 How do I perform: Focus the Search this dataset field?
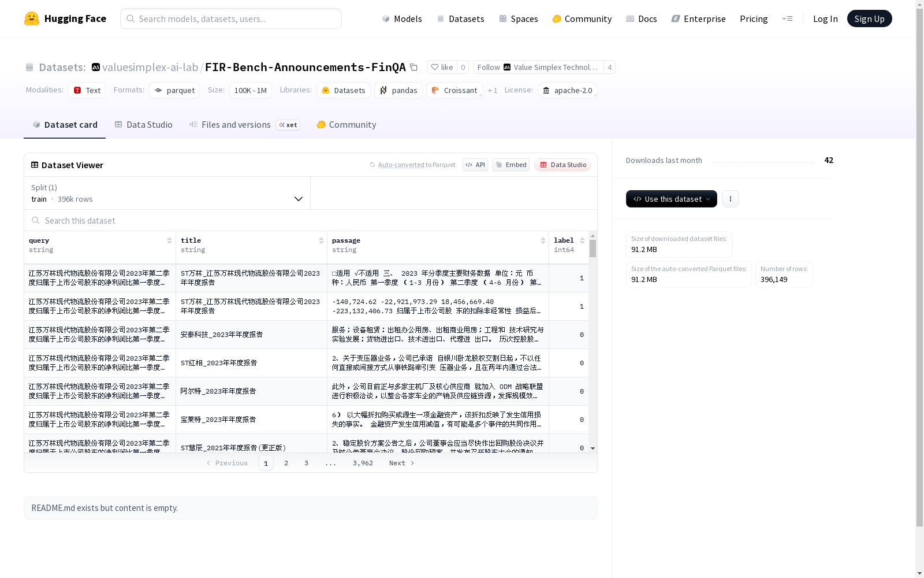click(311, 220)
